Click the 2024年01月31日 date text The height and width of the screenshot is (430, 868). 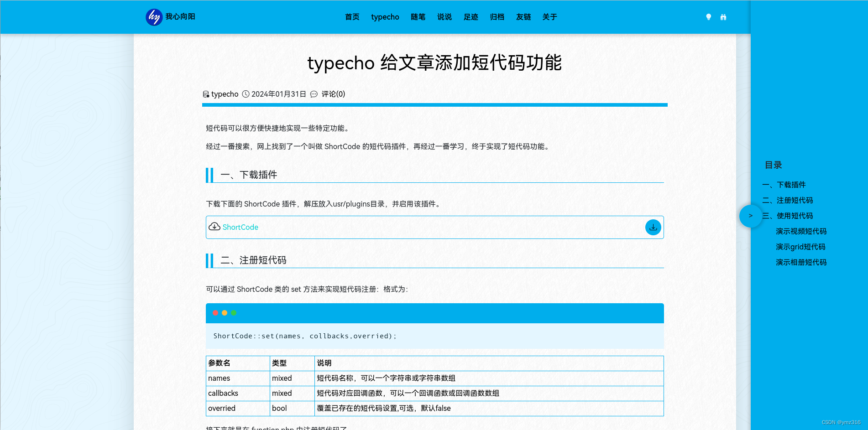(x=279, y=94)
